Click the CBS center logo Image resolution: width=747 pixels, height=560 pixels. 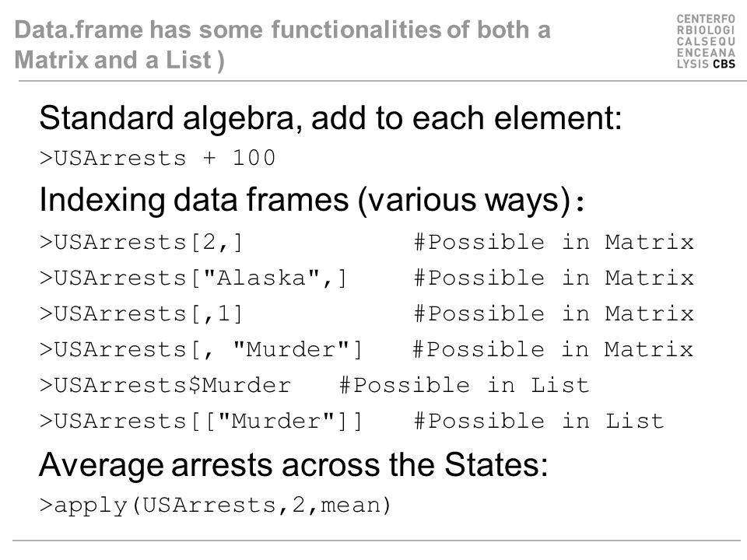706,41
